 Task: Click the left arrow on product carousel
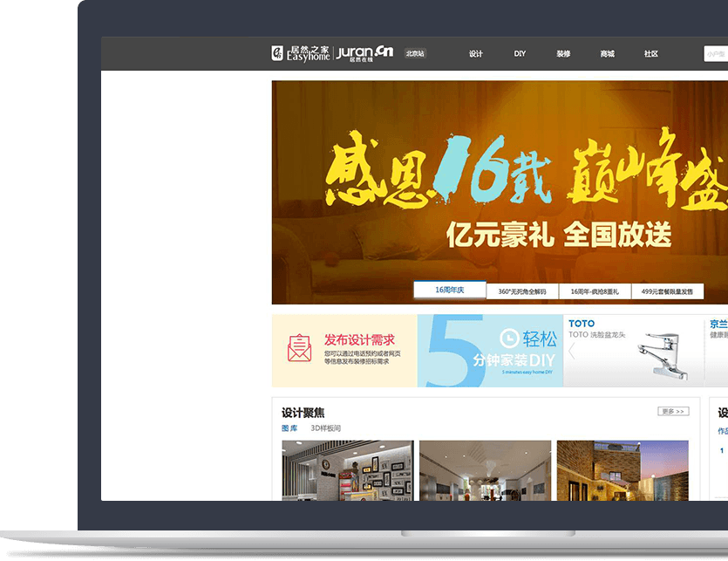click(572, 352)
